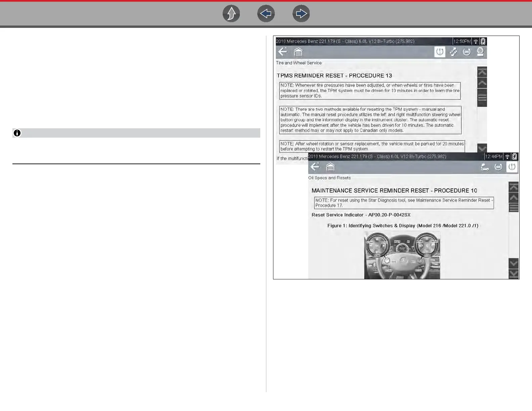This screenshot has height=411, width=532.
Task: Click the 12:44PM clock text
Action: (494, 156)
